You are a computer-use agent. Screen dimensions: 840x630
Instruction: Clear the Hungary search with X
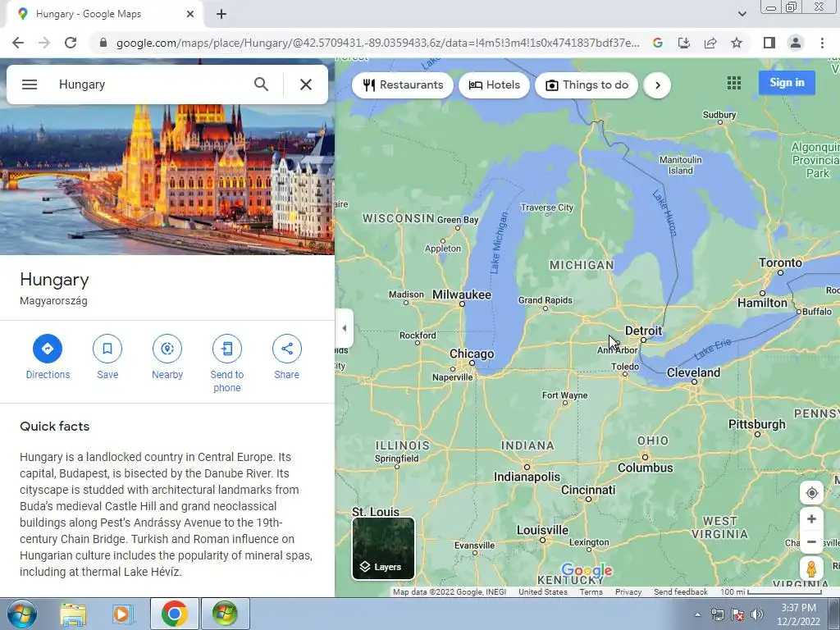(x=306, y=84)
